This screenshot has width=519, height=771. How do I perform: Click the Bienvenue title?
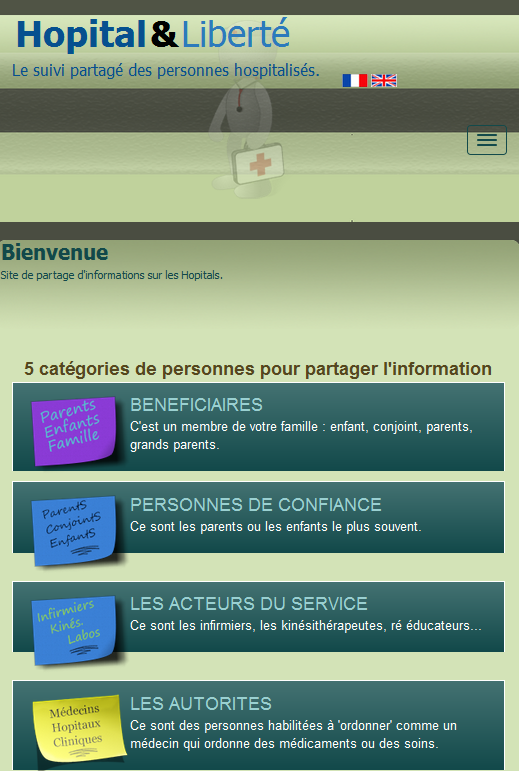(55, 252)
